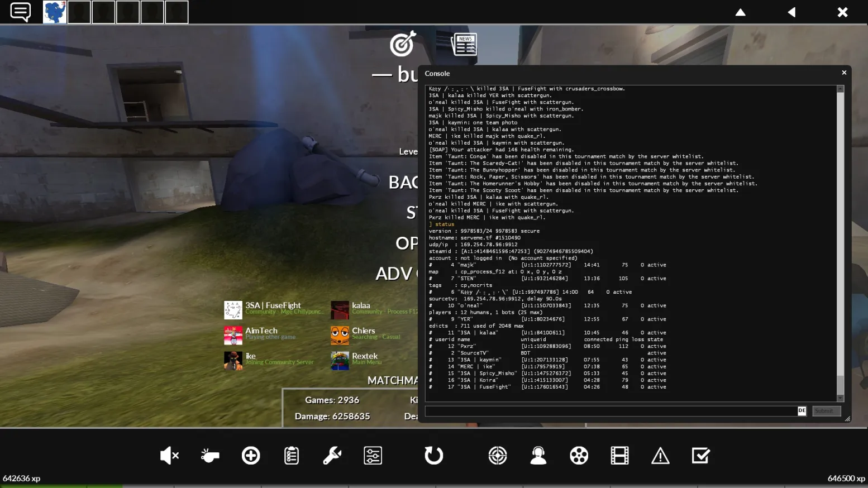Open the clipboard checklist icon
The width and height of the screenshot is (868, 488).
click(x=292, y=456)
